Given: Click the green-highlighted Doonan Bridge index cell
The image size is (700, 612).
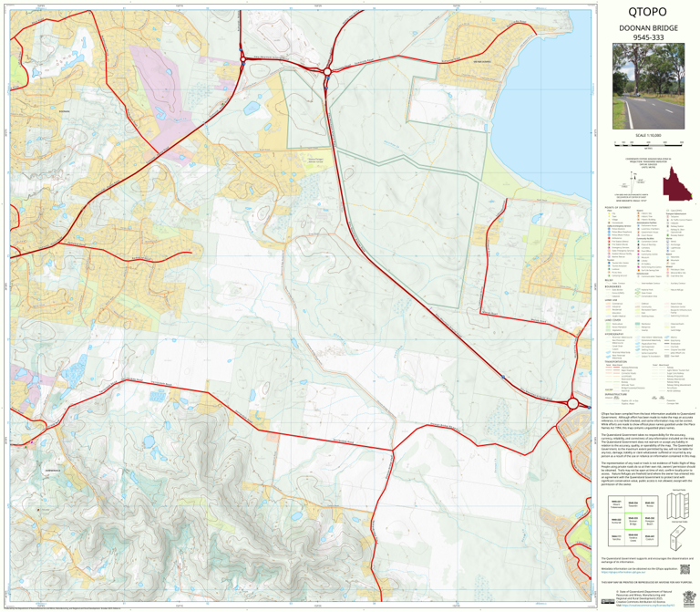Looking at the screenshot, I should (633, 521).
